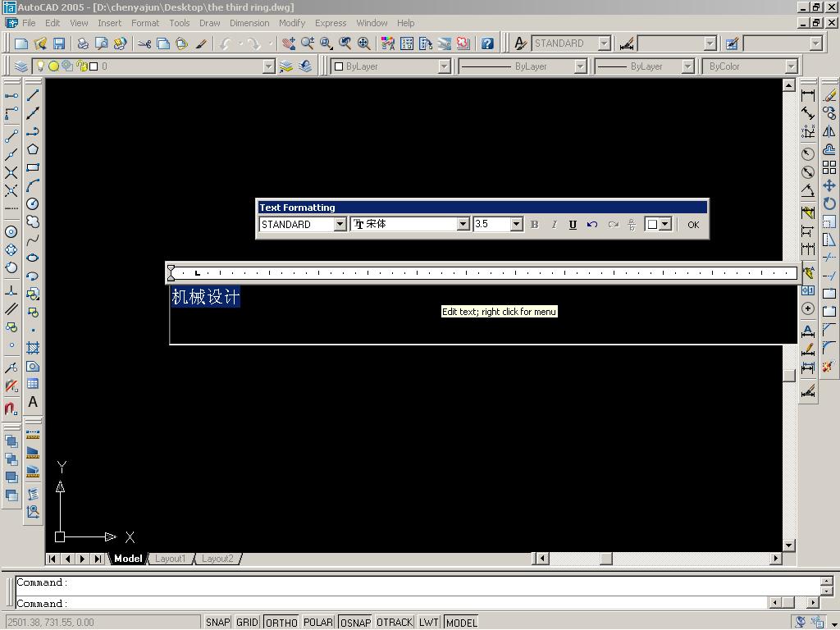
Task: Toggle SNAP mode in status bar
Action: click(x=218, y=622)
